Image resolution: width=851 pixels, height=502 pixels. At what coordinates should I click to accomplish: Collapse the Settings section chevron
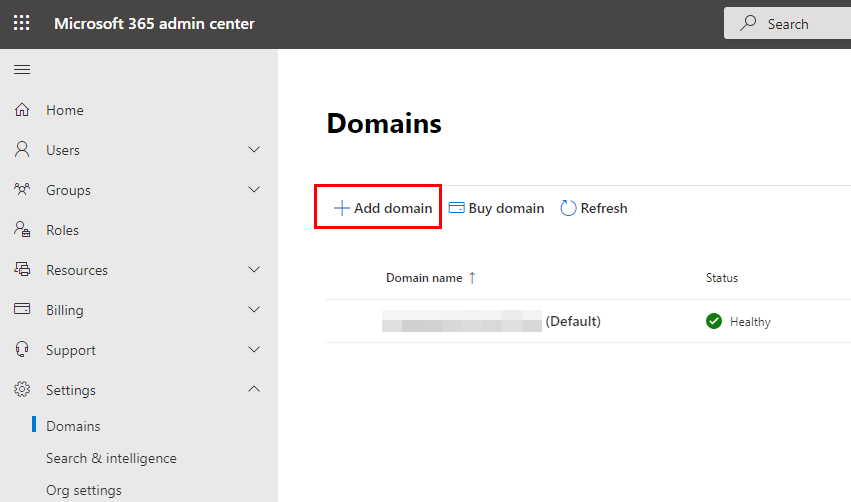click(x=253, y=389)
